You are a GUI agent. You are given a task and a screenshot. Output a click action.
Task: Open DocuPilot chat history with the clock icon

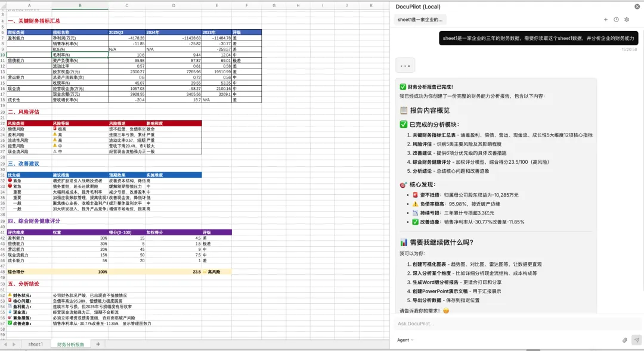[x=616, y=19]
